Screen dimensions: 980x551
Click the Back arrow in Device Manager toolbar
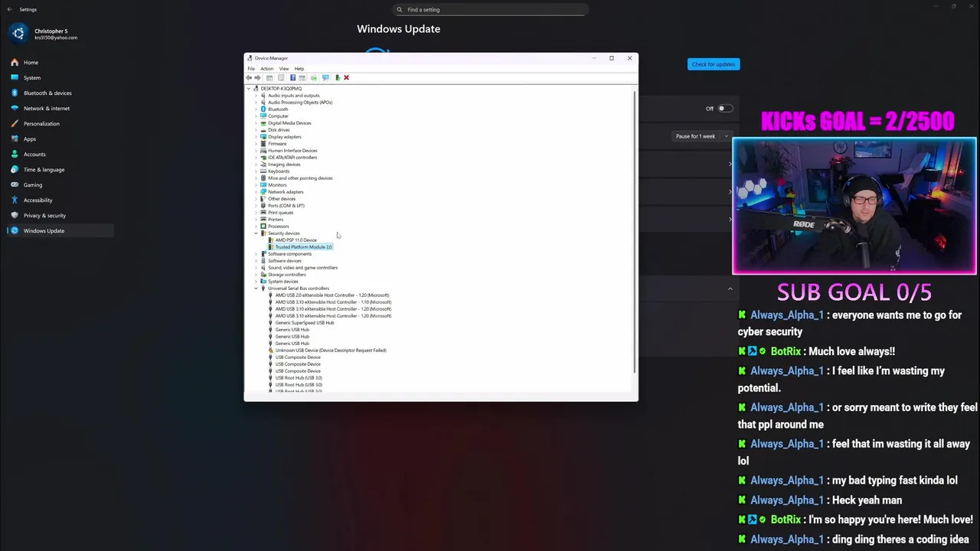(x=249, y=77)
